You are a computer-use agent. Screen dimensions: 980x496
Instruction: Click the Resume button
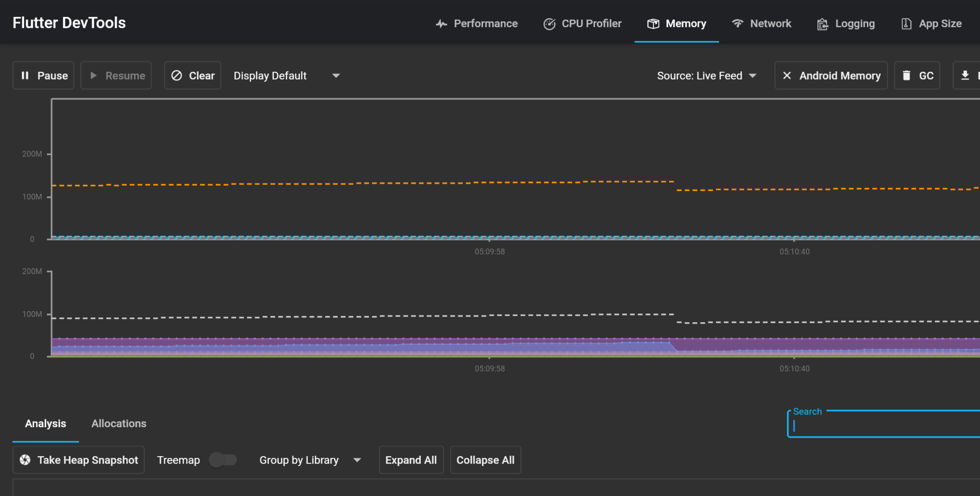tap(116, 75)
